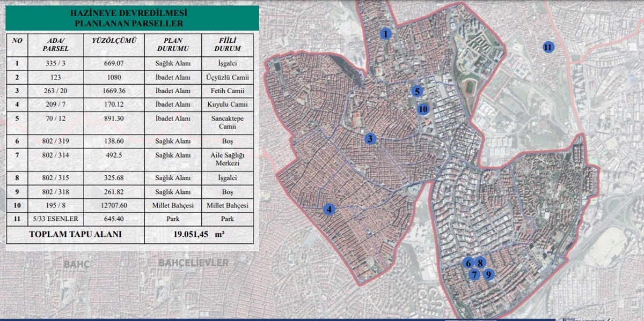Image resolution: width=644 pixels, height=321 pixels.
Task: Select map marker number 4
Action: point(330,210)
